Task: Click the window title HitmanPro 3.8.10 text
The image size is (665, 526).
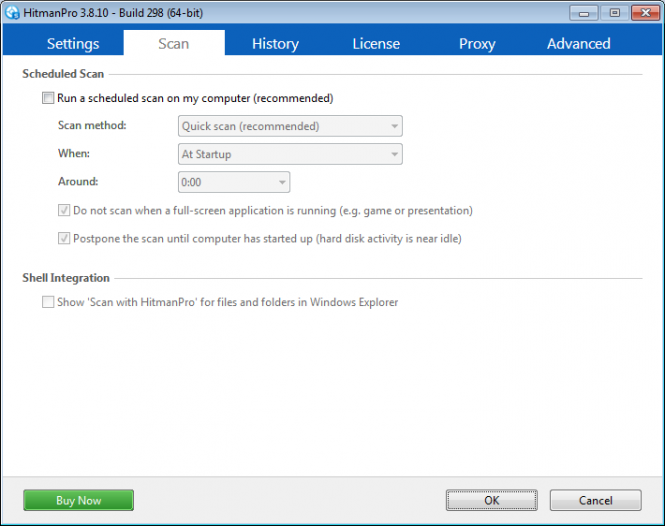Action: pyautogui.click(x=113, y=13)
